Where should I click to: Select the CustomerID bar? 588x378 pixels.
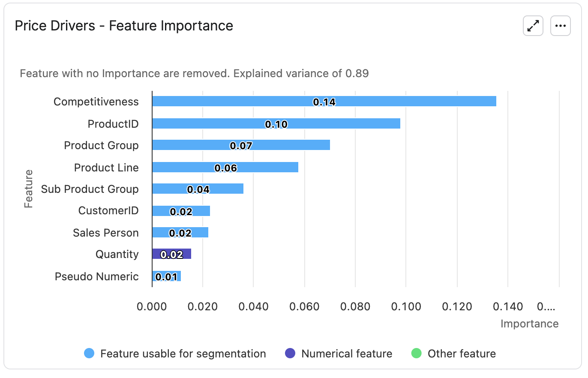point(181,211)
